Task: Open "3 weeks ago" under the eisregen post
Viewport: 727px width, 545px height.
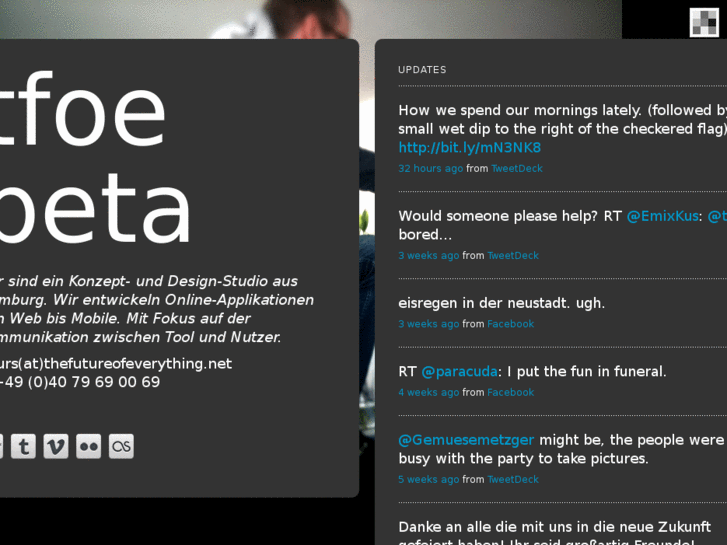Action: [x=428, y=324]
